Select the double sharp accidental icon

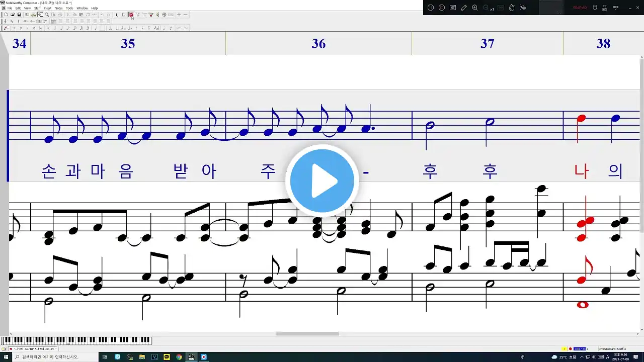[x=34, y=28]
